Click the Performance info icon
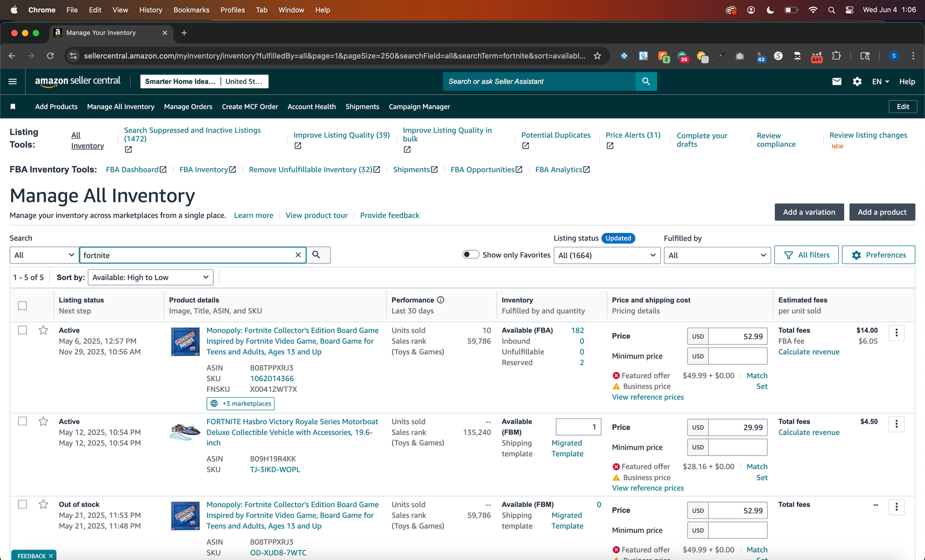Screen dimensions: 925x560 pos(441,300)
